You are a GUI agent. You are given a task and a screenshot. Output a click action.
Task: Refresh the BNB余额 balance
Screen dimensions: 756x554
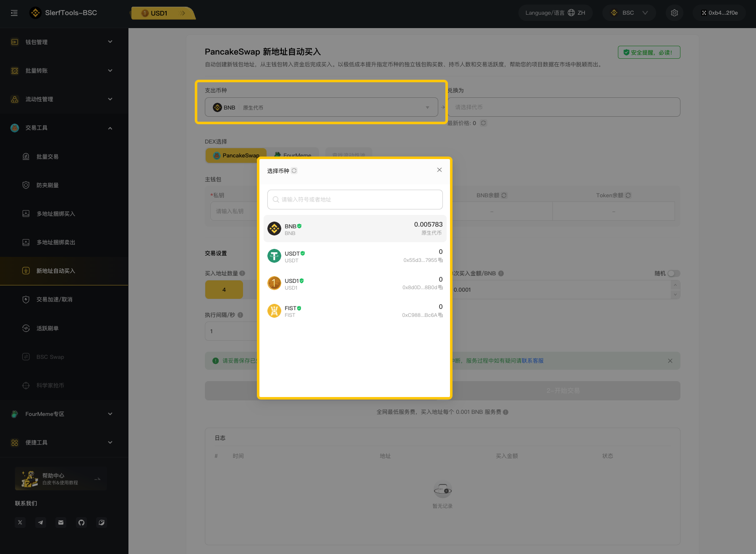click(x=504, y=196)
